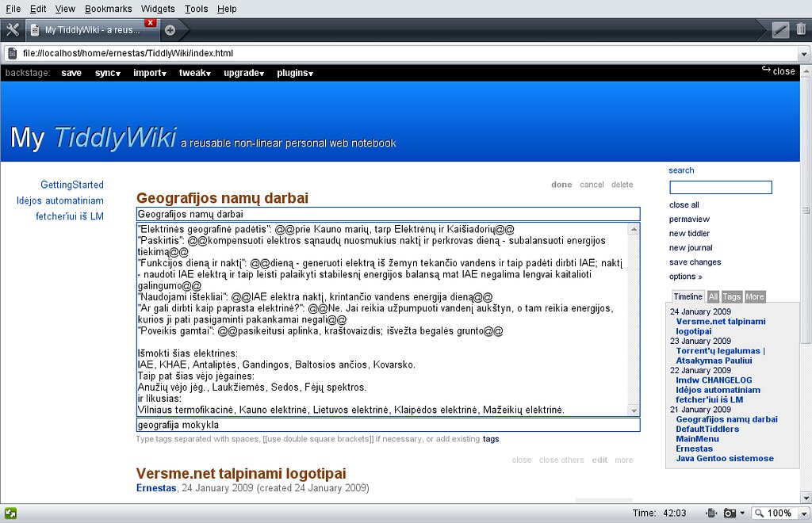Viewport: 812px width, 523px height.
Task: Open the Help menu
Action: (227, 9)
